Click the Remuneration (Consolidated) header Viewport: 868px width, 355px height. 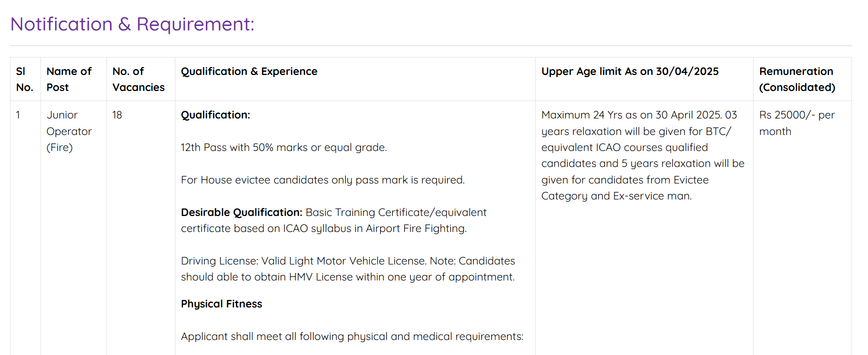point(797,79)
